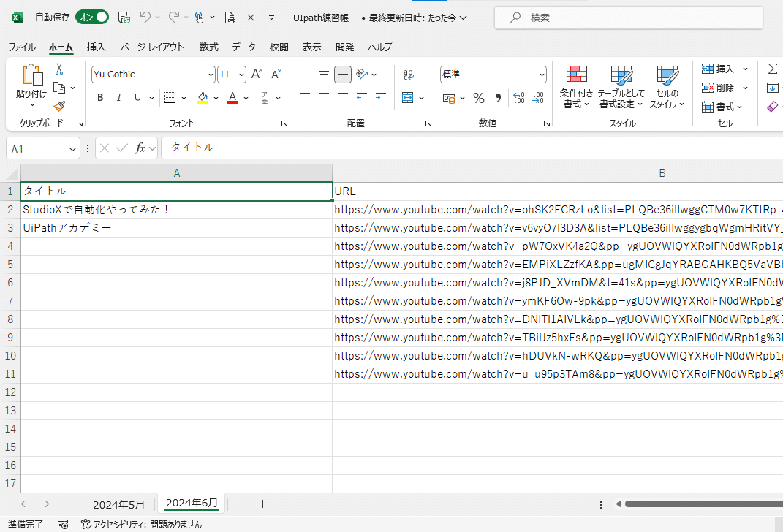Image resolution: width=783 pixels, height=532 pixels.
Task: Click the merge and center icon
Action: tap(408, 98)
